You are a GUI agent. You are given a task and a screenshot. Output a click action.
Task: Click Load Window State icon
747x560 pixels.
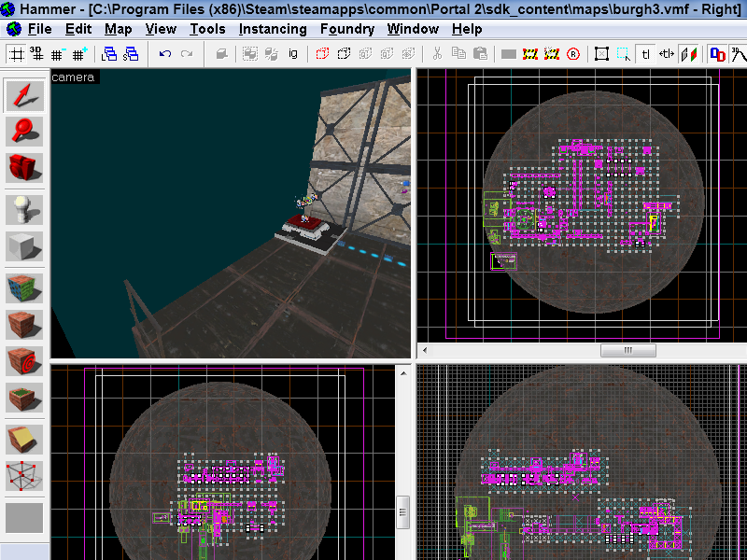[109, 54]
